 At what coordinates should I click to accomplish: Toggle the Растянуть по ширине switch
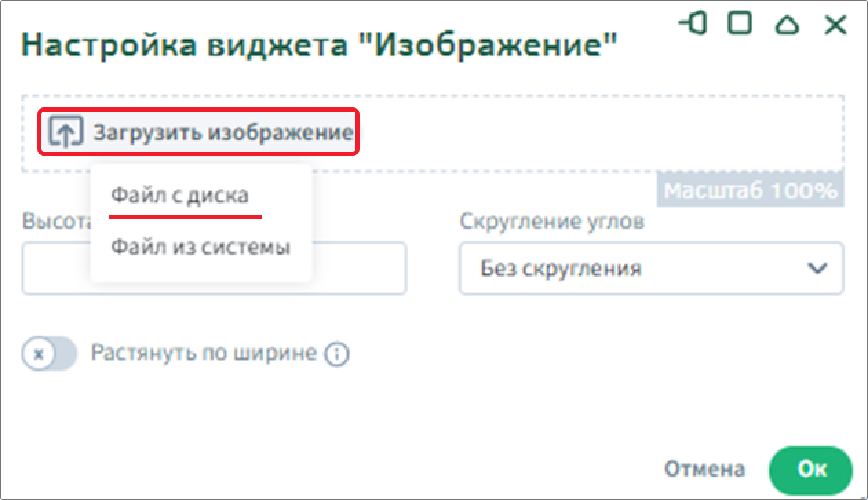pos(50,354)
